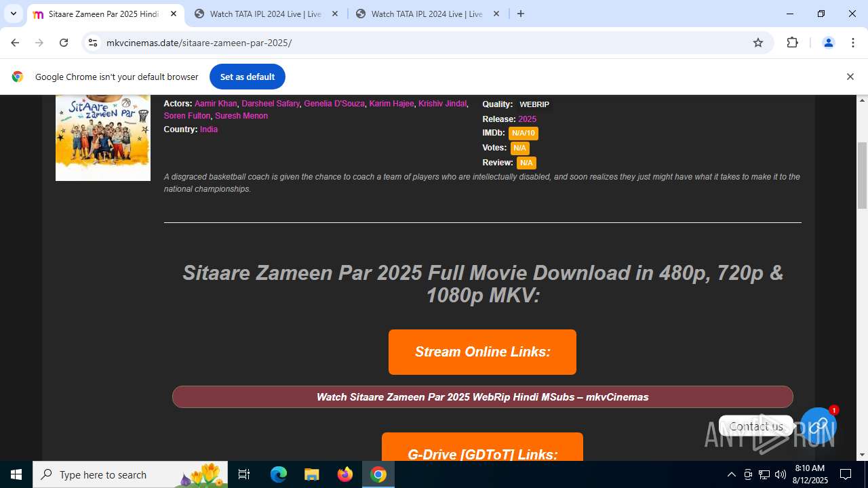Click the Votes N/A badge

519,148
